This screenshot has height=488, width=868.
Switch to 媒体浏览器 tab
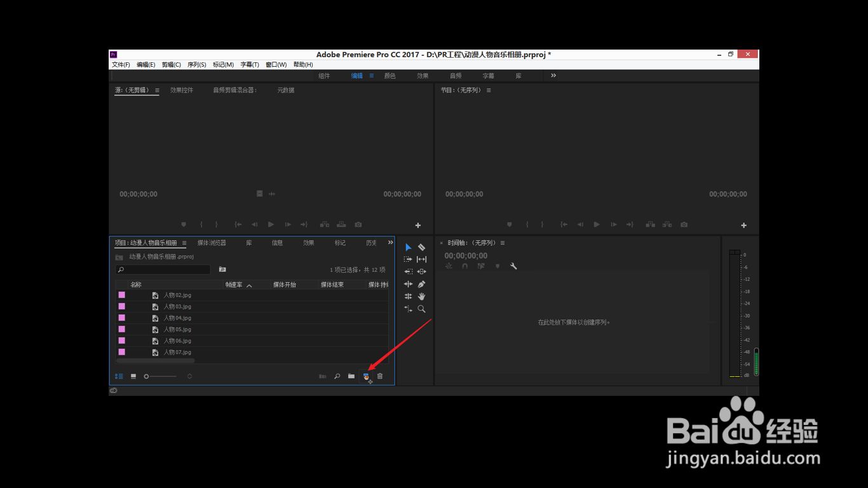tap(212, 243)
